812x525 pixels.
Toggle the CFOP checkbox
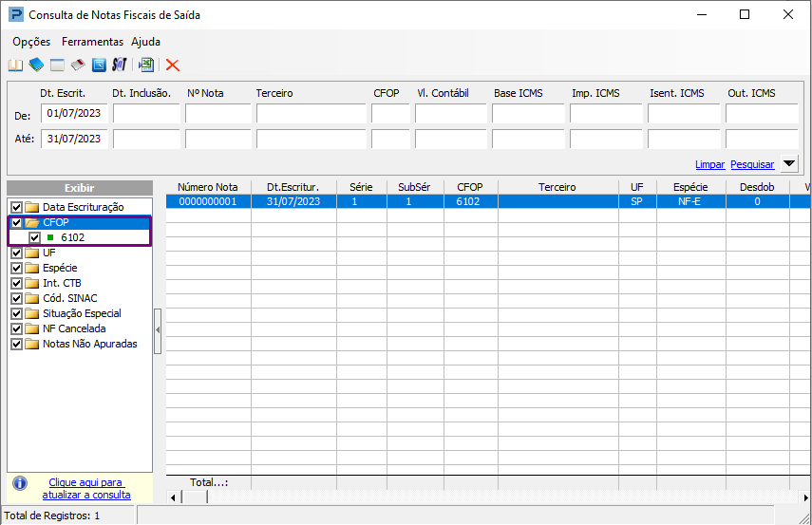[x=16, y=223]
